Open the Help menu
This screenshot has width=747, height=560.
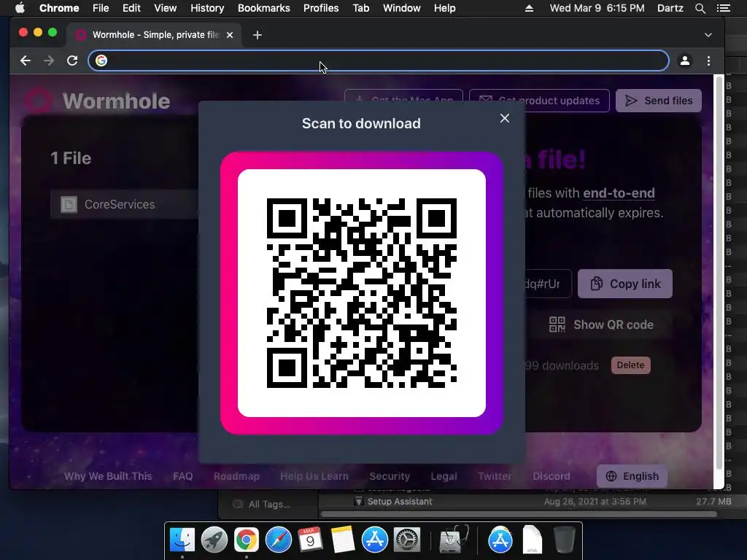pos(444,8)
